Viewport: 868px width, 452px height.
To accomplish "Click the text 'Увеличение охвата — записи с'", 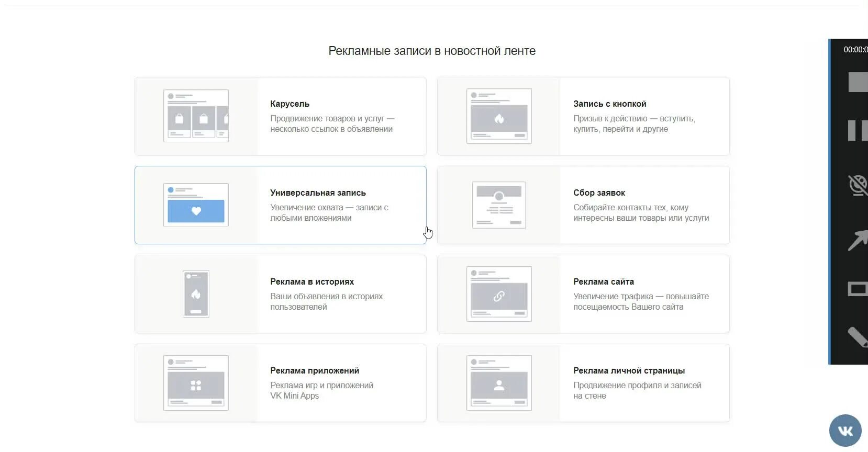I will [329, 208].
